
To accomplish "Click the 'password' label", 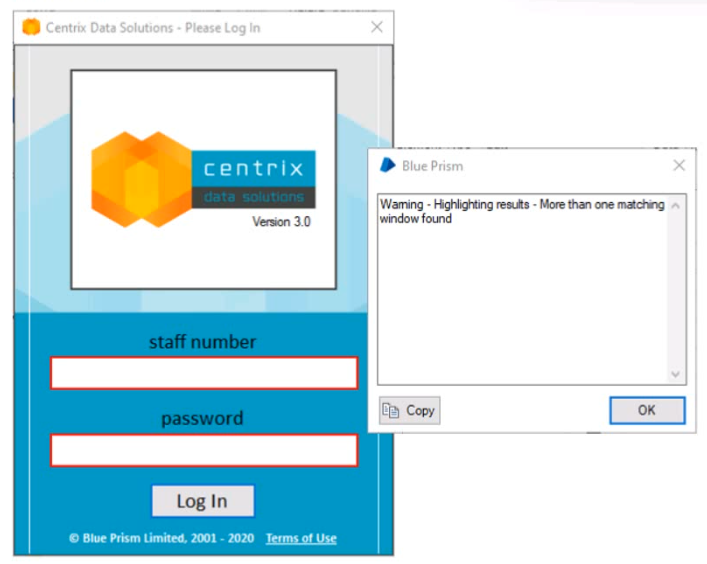I will 202,419.
